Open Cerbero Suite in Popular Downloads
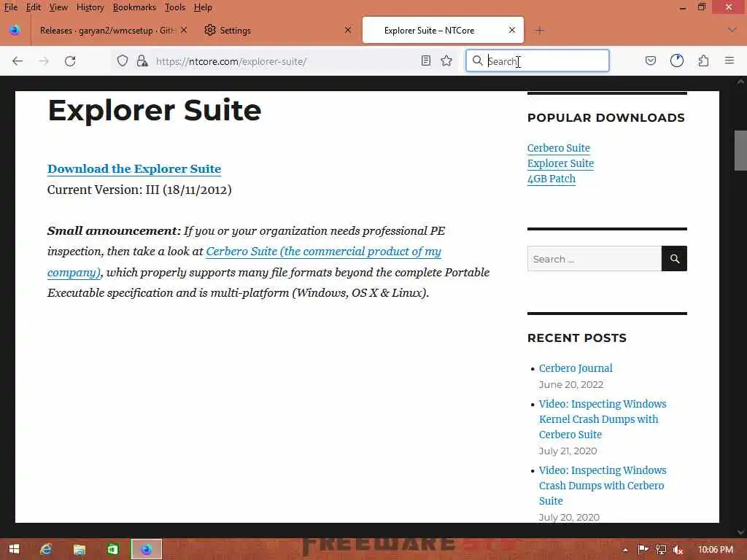Image resolution: width=747 pixels, height=560 pixels. pyautogui.click(x=558, y=148)
